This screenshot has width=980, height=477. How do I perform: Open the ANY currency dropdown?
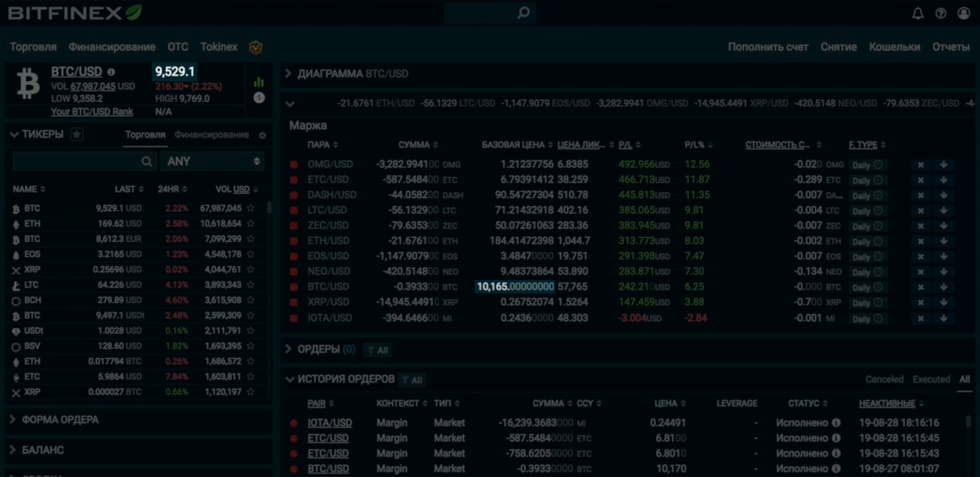point(213,162)
